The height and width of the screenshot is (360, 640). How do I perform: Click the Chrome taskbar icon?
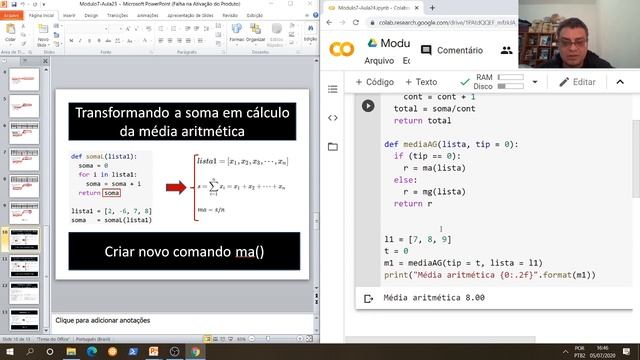(196, 351)
